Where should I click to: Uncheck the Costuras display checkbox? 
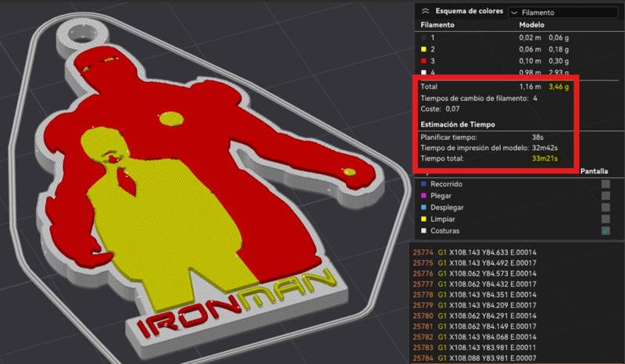pyautogui.click(x=605, y=230)
